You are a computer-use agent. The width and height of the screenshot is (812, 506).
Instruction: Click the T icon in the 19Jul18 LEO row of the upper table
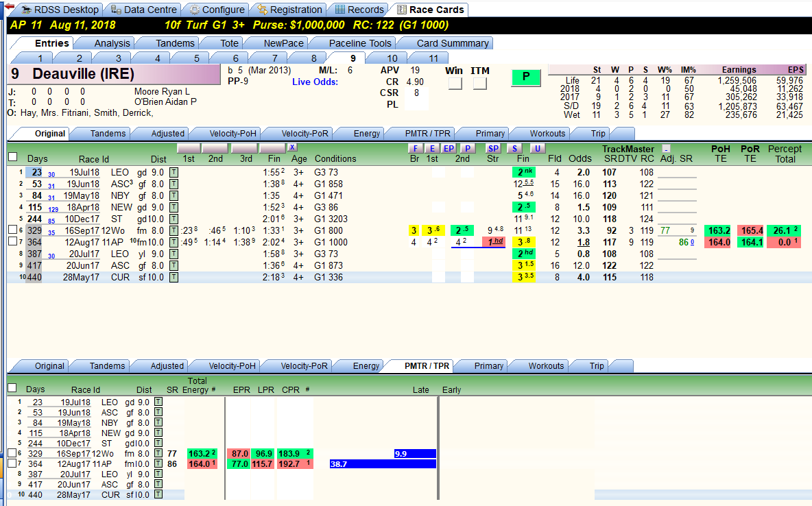(x=174, y=172)
